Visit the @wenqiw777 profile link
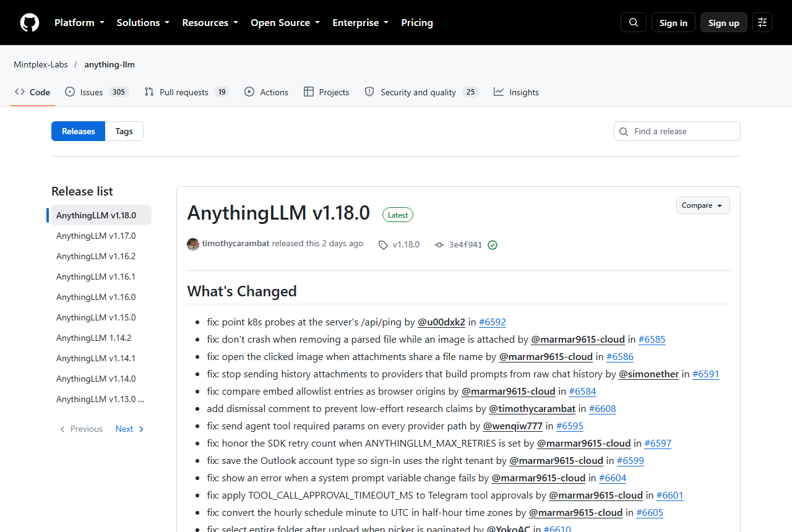 coord(513,426)
